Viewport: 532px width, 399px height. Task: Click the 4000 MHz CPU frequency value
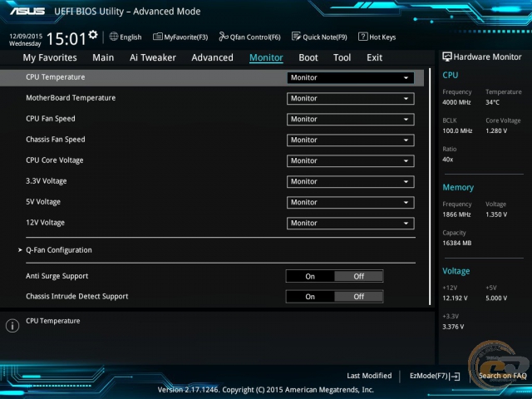456,102
